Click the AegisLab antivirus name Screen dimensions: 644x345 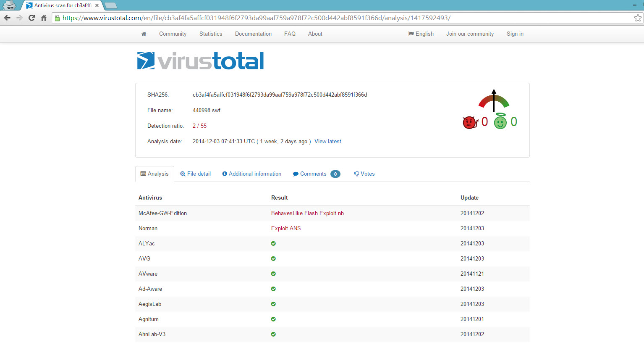pyautogui.click(x=150, y=304)
